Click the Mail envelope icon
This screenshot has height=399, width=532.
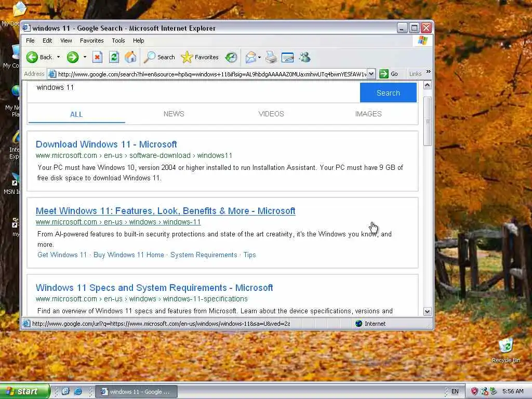pos(251,57)
